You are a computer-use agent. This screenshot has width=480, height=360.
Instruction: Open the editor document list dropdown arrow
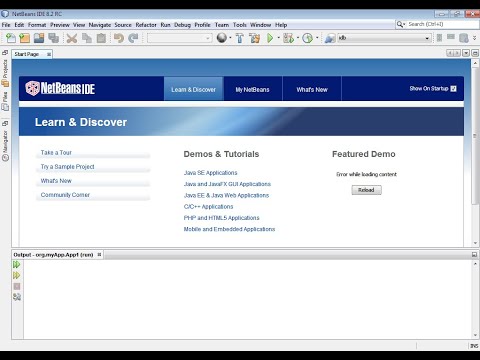(x=466, y=53)
